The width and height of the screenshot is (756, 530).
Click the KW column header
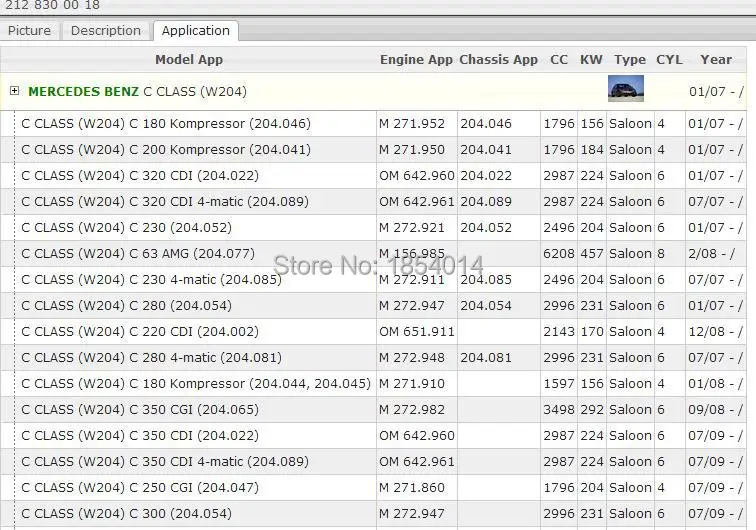coord(591,60)
